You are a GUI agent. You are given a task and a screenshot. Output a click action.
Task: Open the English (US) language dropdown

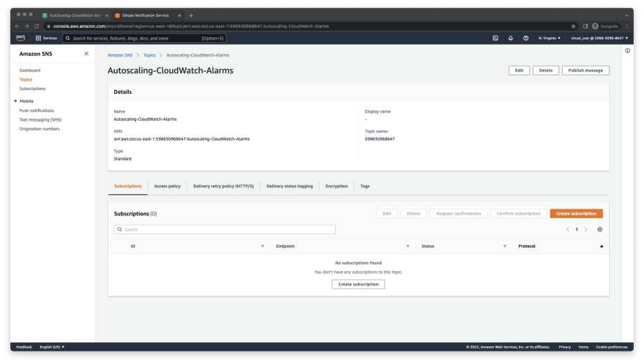(x=52, y=347)
